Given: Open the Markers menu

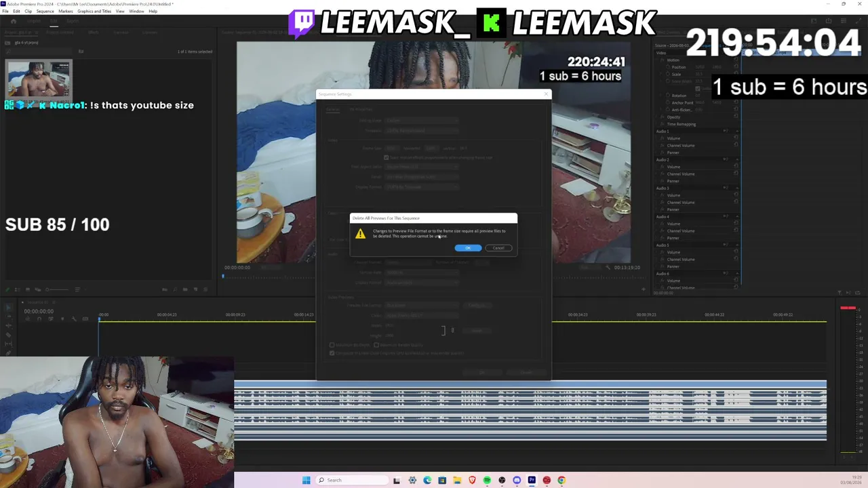Looking at the screenshot, I should [x=66, y=12].
